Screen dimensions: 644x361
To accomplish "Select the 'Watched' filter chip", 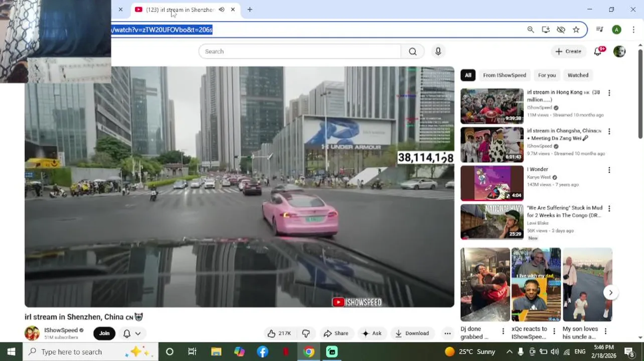I will coord(578,75).
